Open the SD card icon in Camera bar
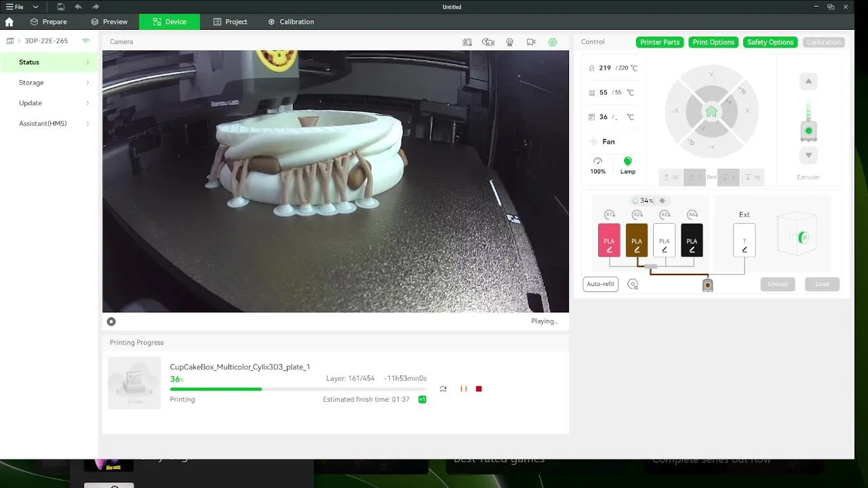This screenshot has width=868, height=488. (467, 42)
